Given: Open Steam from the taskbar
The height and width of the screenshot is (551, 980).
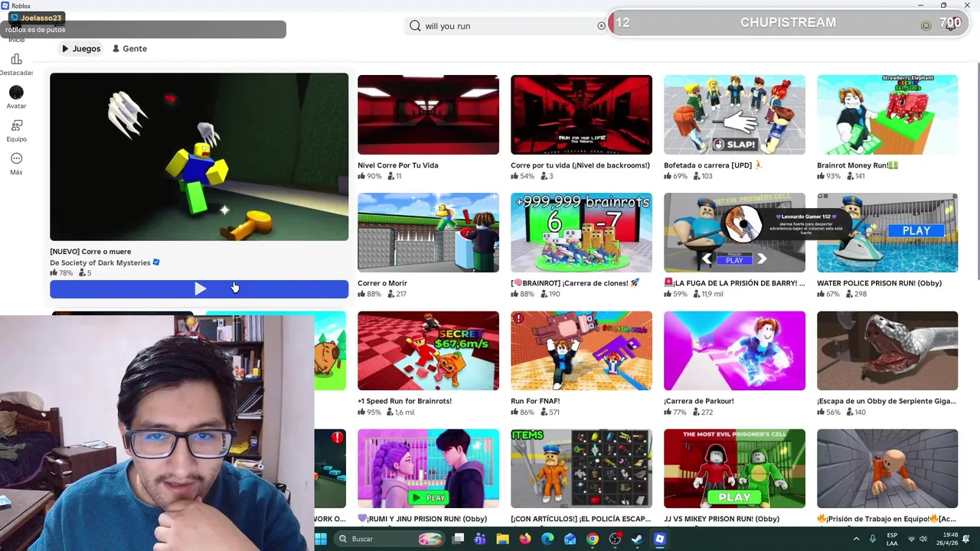Looking at the screenshot, I should tap(637, 539).
